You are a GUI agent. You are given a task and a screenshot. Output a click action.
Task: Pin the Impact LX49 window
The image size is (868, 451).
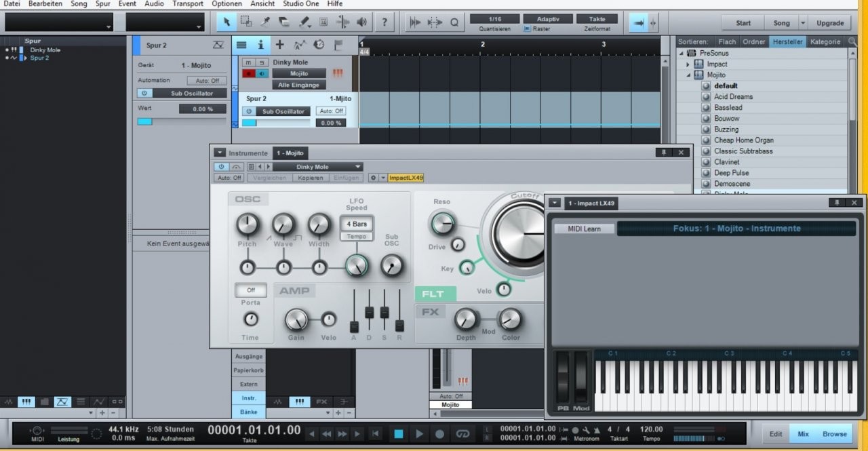[837, 203]
